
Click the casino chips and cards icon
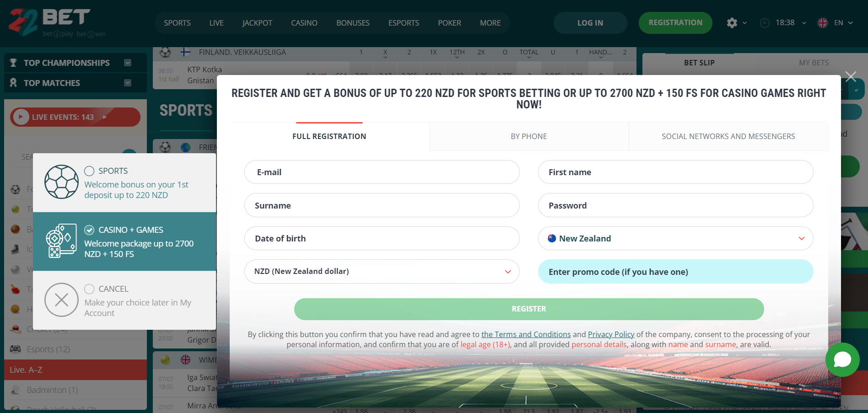coord(61,241)
